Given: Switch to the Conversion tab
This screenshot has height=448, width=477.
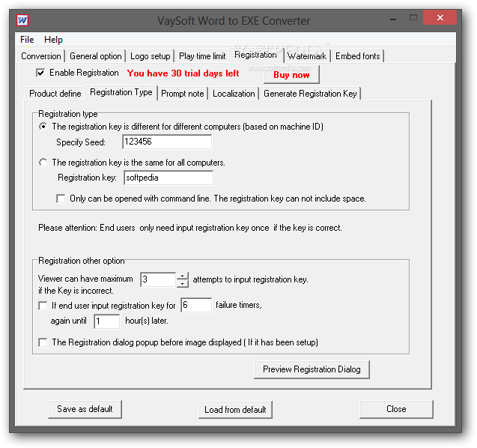Looking at the screenshot, I should coord(40,56).
